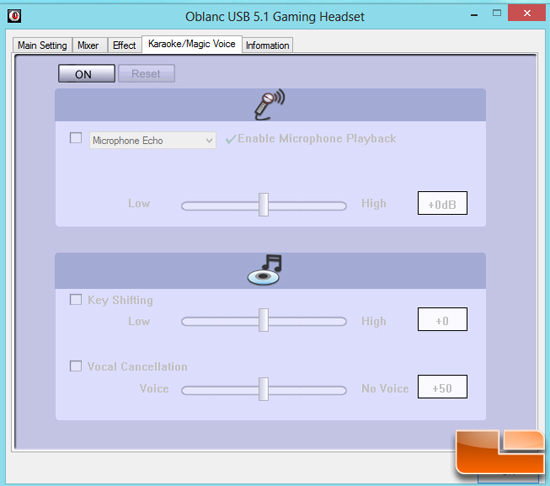Click the "Voice" label left of slider
Image resolution: width=550 pixels, height=486 pixels.
154,389
